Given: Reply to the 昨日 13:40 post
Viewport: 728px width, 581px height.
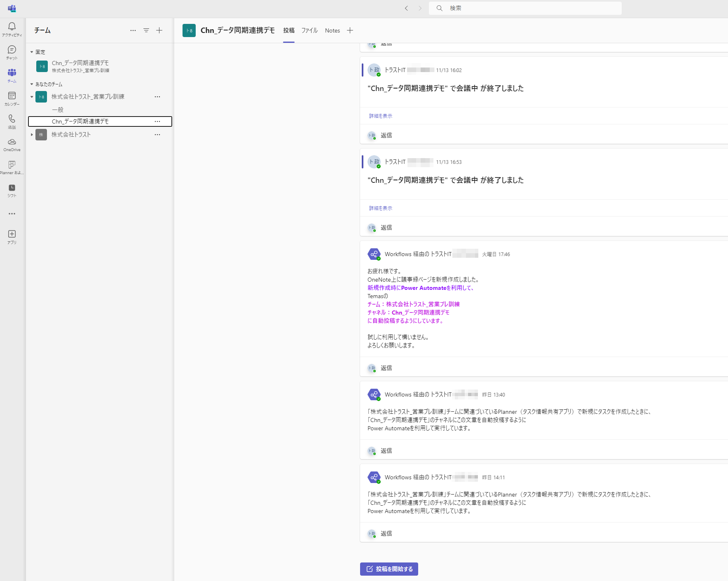Looking at the screenshot, I should [x=386, y=451].
